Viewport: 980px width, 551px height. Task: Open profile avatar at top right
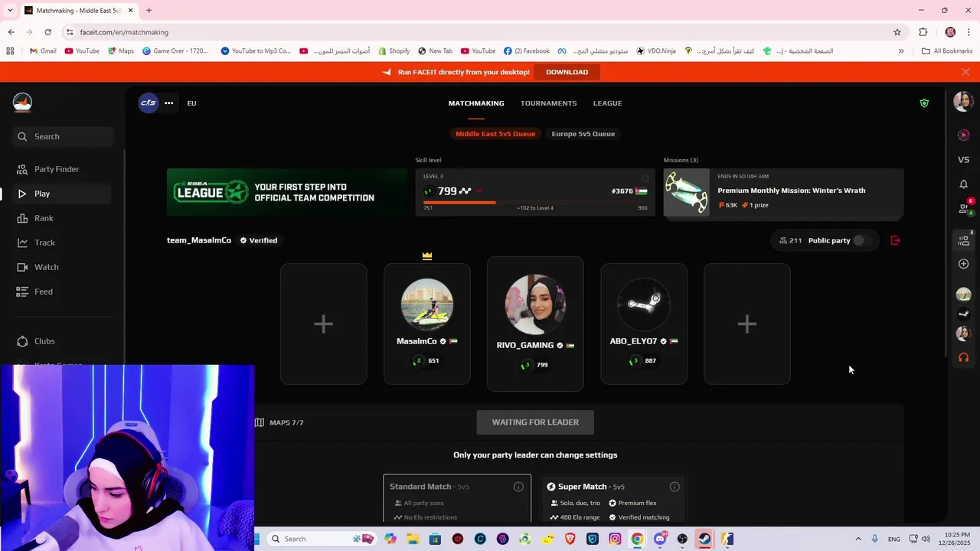tap(963, 102)
